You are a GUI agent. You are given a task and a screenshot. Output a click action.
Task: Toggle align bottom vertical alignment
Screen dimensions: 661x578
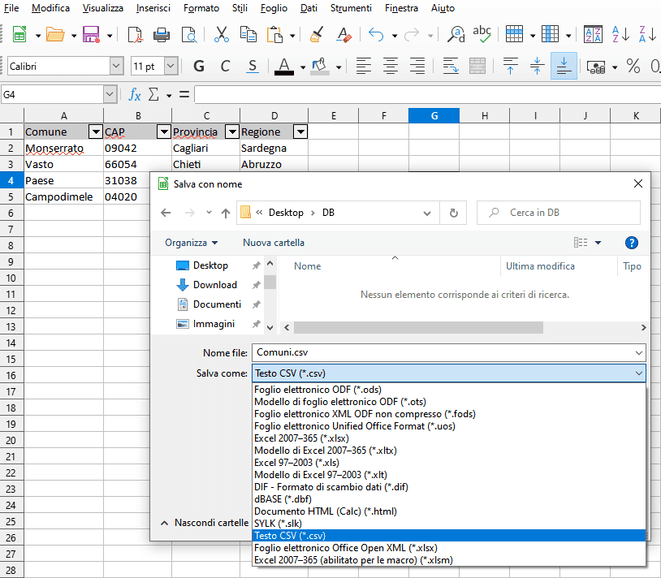564,67
